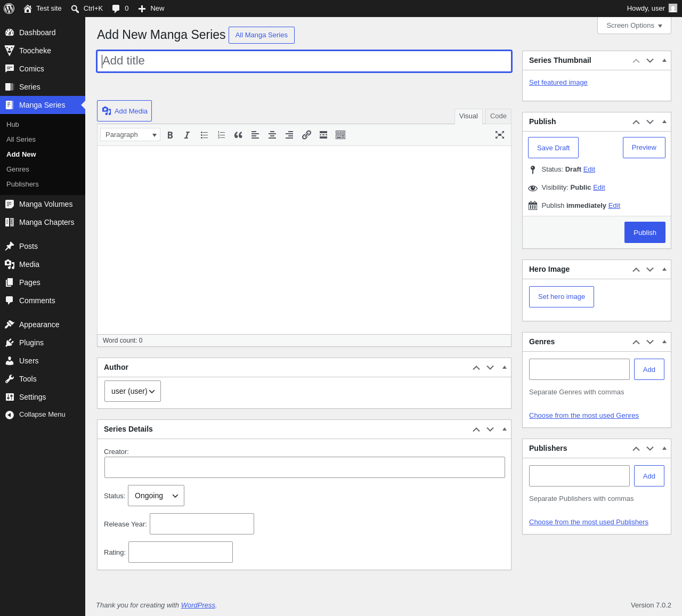Open the Paragraph format dropdown
Viewport: 682px width, 616px height.
click(x=130, y=135)
